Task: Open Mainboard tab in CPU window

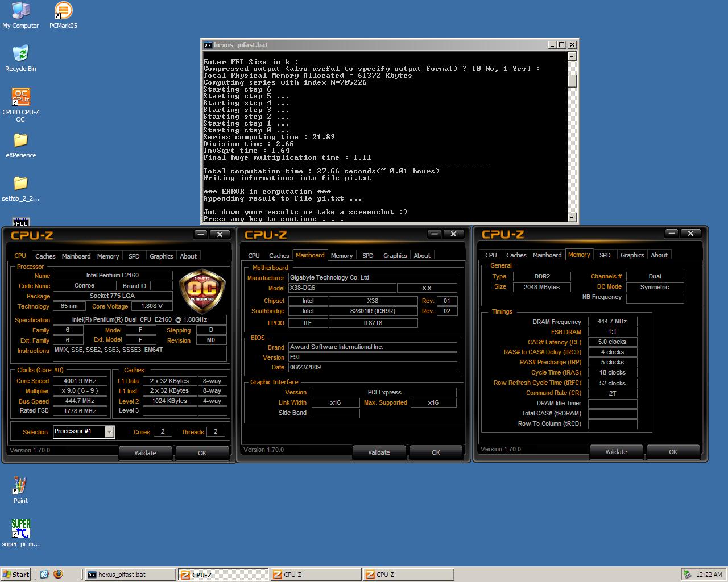Action: (76, 256)
